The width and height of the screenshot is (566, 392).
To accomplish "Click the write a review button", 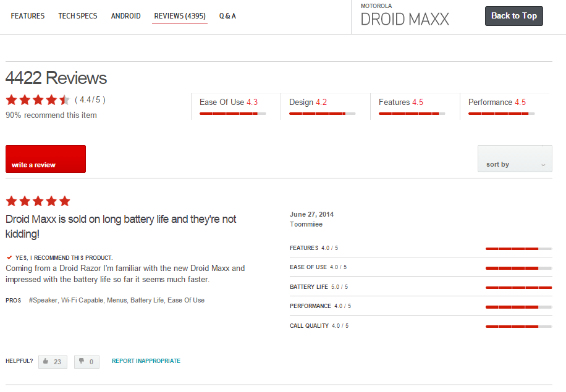I will (46, 159).
